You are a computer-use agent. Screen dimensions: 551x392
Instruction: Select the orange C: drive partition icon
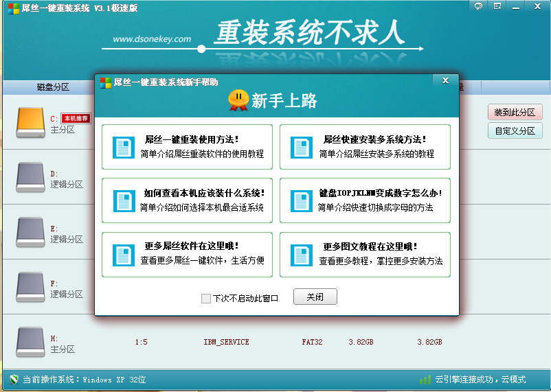point(31,121)
